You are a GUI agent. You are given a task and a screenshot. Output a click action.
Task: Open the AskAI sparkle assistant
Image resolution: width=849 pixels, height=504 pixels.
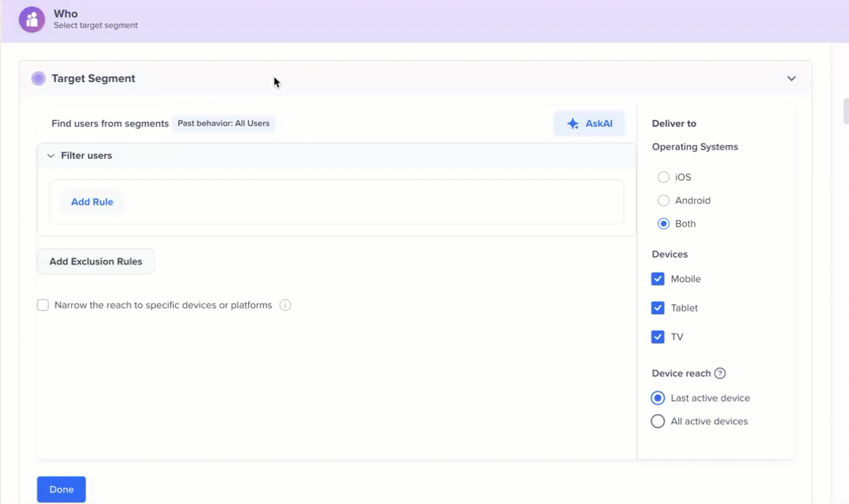coord(589,123)
